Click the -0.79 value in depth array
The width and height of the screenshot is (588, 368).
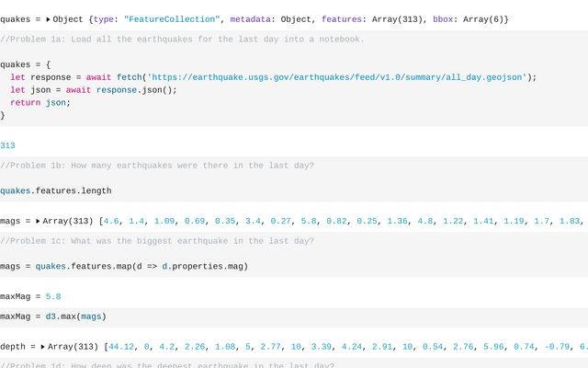tap(557, 347)
